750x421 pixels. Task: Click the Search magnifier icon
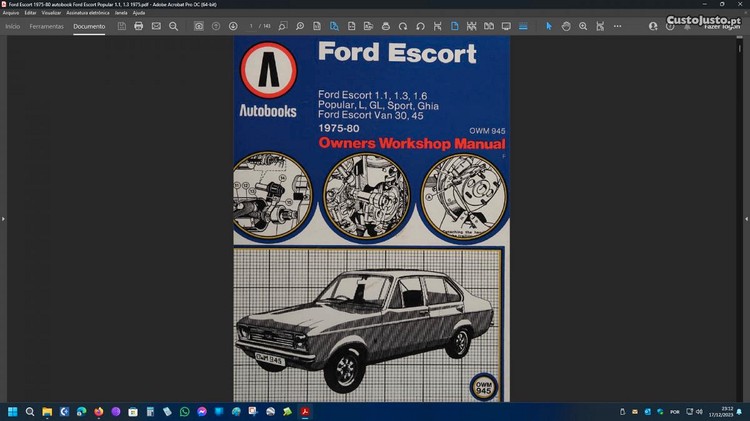(173, 26)
